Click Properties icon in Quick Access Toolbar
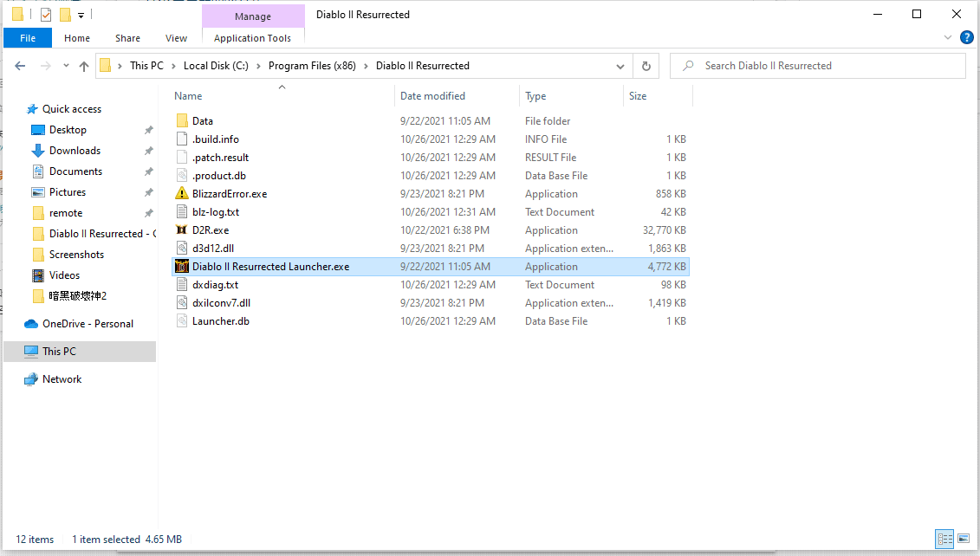 (46, 15)
